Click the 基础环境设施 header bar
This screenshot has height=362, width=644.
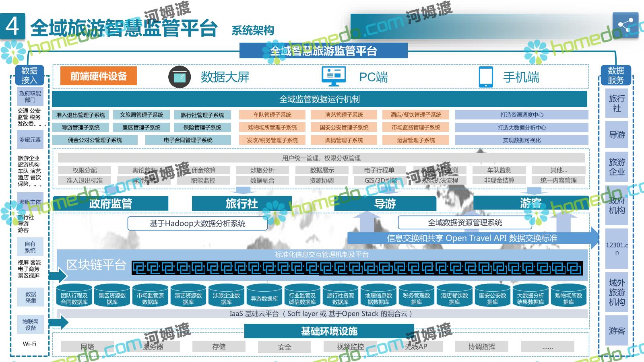329,331
